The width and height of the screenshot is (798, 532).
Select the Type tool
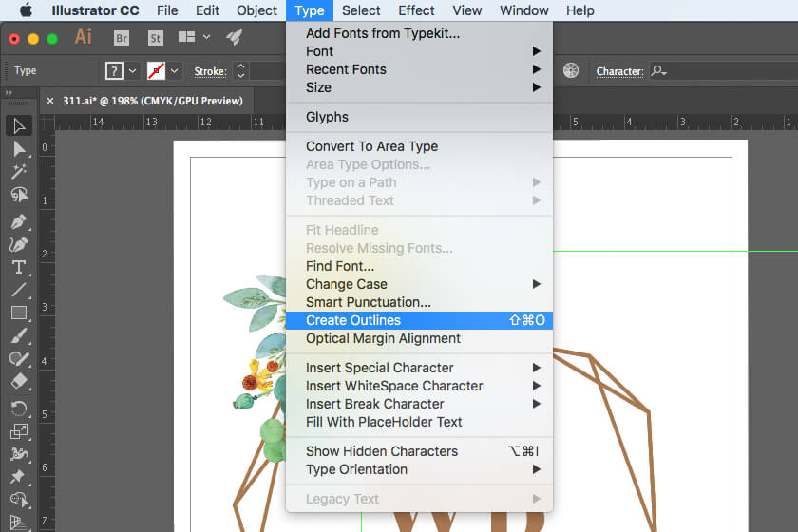click(x=19, y=267)
